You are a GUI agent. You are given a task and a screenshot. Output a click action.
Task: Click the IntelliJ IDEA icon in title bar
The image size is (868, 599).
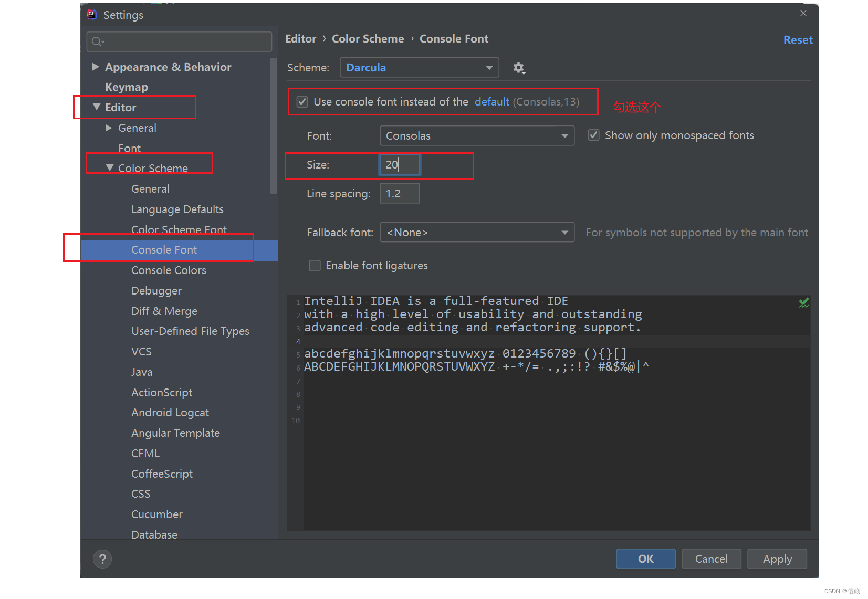coord(92,15)
